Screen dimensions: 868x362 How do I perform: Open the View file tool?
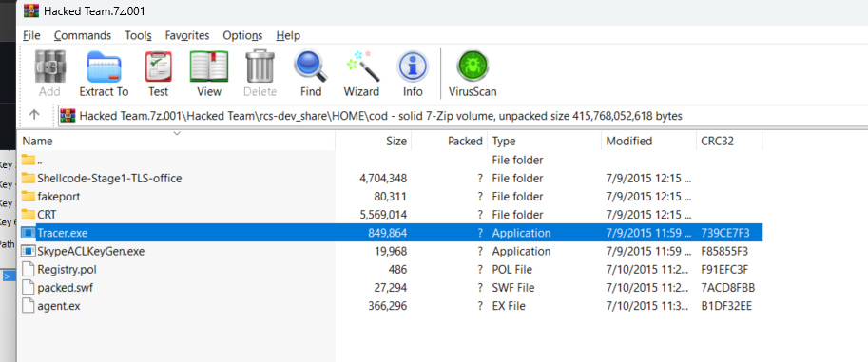[209, 67]
